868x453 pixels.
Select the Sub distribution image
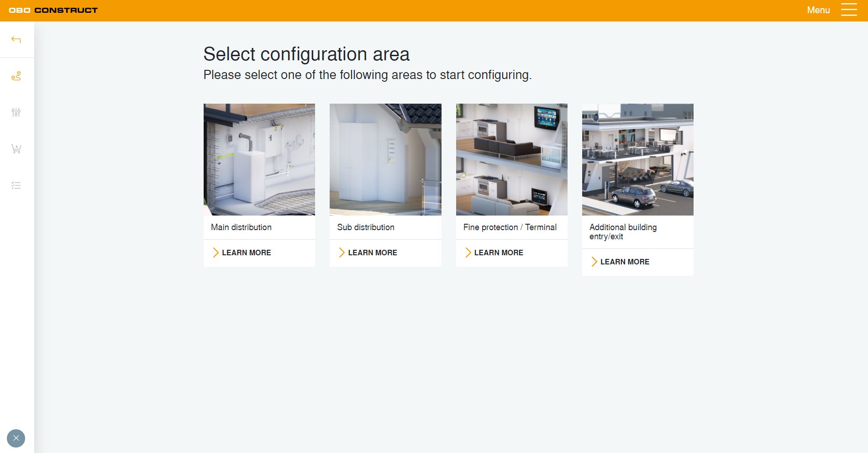point(385,159)
